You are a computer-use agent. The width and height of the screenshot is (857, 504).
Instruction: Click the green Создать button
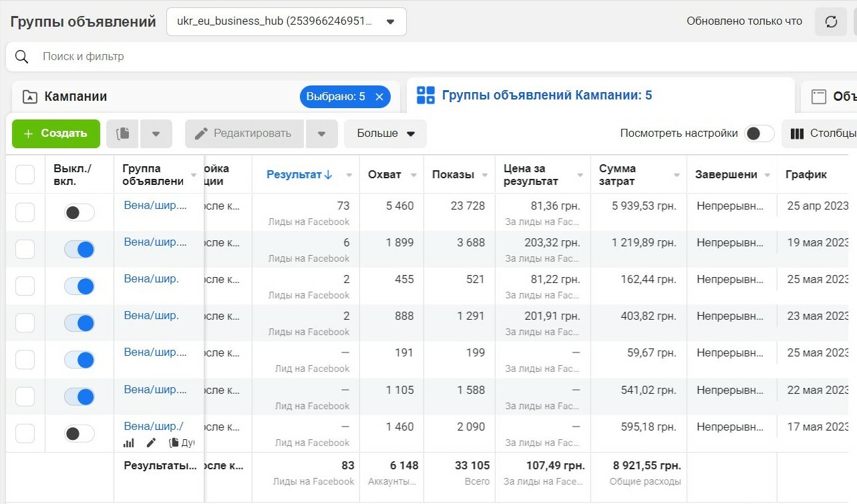56,134
